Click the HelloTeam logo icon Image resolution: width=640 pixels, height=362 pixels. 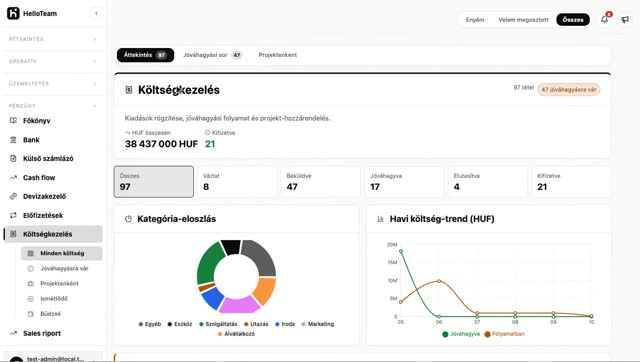pyautogui.click(x=13, y=13)
